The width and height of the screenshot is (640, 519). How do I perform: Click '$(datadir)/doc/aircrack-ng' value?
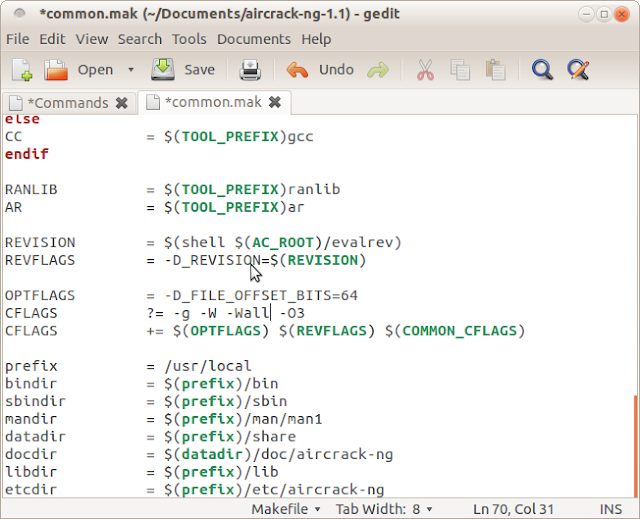(279, 455)
